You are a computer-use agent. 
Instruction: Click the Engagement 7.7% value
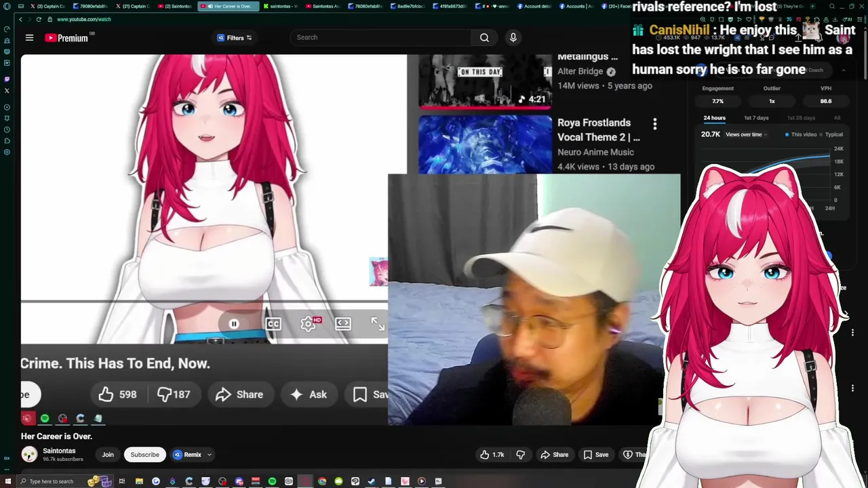click(x=717, y=101)
